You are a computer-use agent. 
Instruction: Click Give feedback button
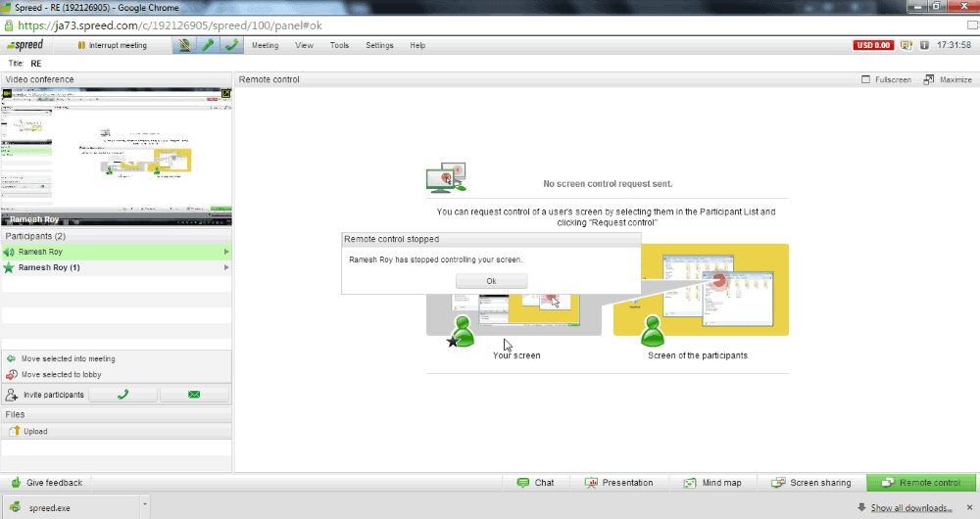47,482
